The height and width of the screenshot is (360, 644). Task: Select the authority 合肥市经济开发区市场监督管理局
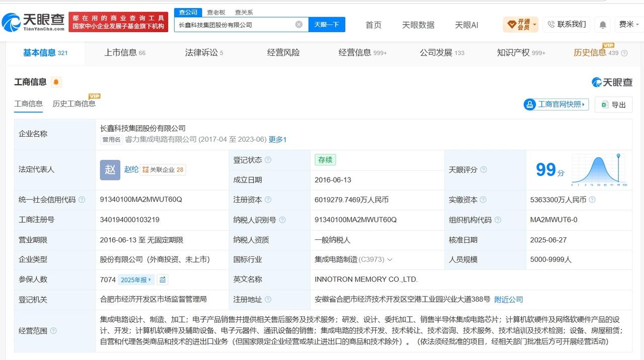pyautogui.click(x=153, y=299)
